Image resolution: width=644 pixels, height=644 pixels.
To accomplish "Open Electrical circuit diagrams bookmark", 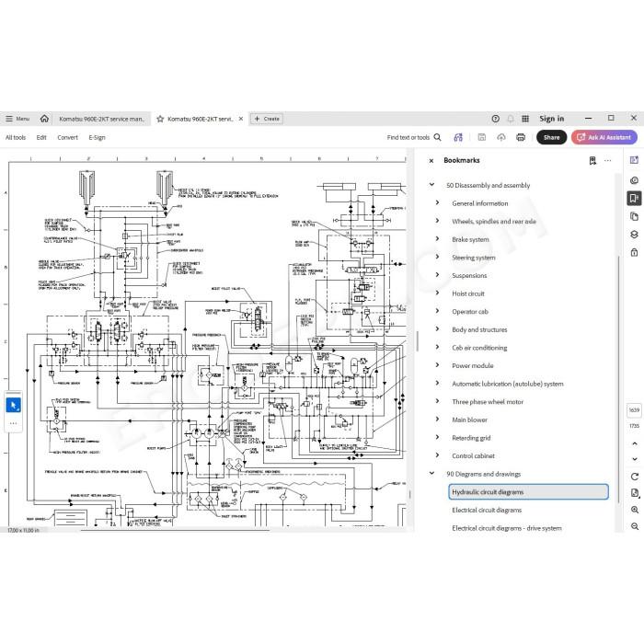I will tap(487, 510).
